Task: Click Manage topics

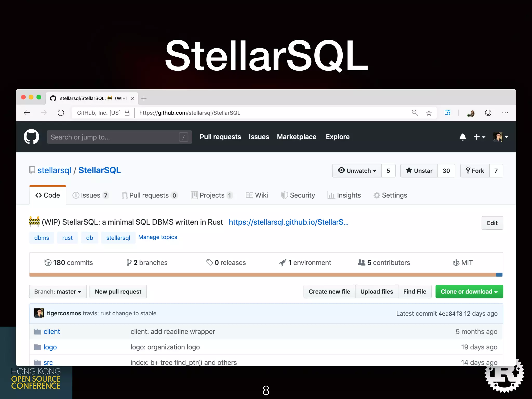Action: coord(158,237)
